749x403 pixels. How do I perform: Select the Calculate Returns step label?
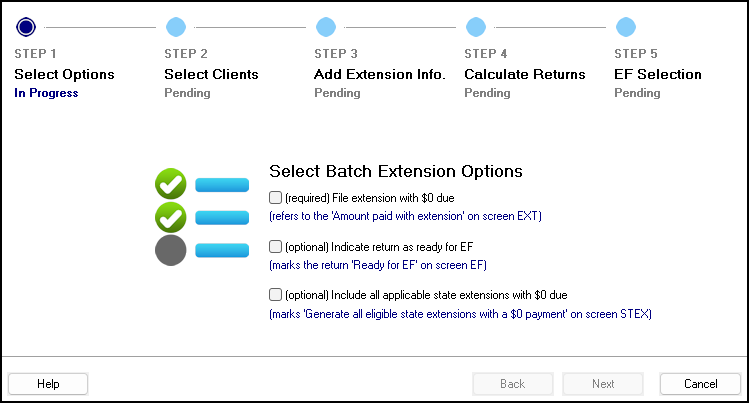[524, 74]
